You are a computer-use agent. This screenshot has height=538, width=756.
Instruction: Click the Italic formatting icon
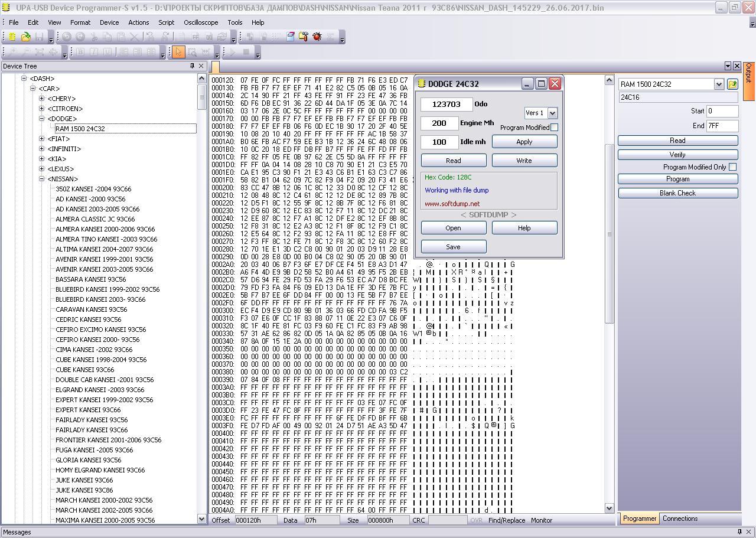tap(94, 53)
